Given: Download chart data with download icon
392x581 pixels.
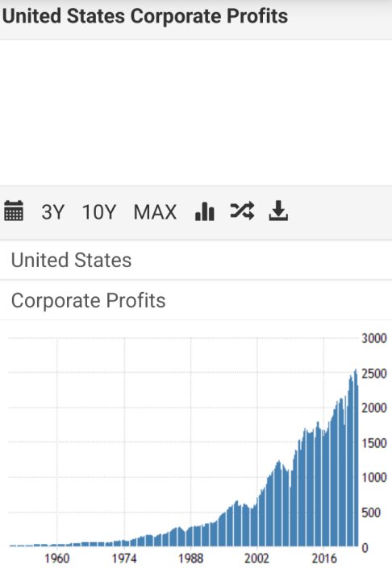Looking at the screenshot, I should [x=278, y=211].
